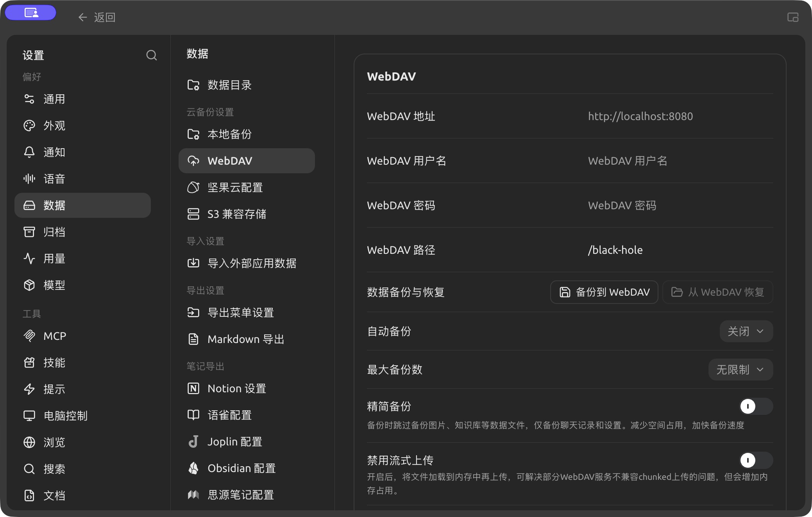Click 备份到 WebDAV button
The width and height of the screenshot is (812, 517).
tap(604, 292)
